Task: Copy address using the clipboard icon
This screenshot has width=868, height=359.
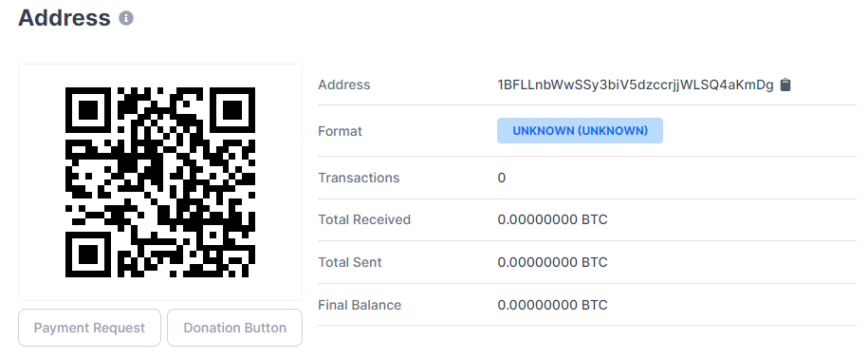Action: [785, 85]
